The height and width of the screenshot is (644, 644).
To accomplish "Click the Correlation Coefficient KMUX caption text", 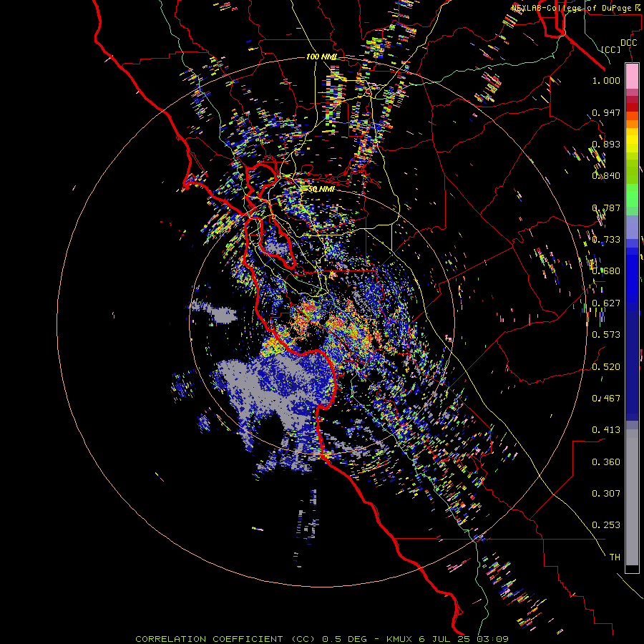I will point(322,639).
